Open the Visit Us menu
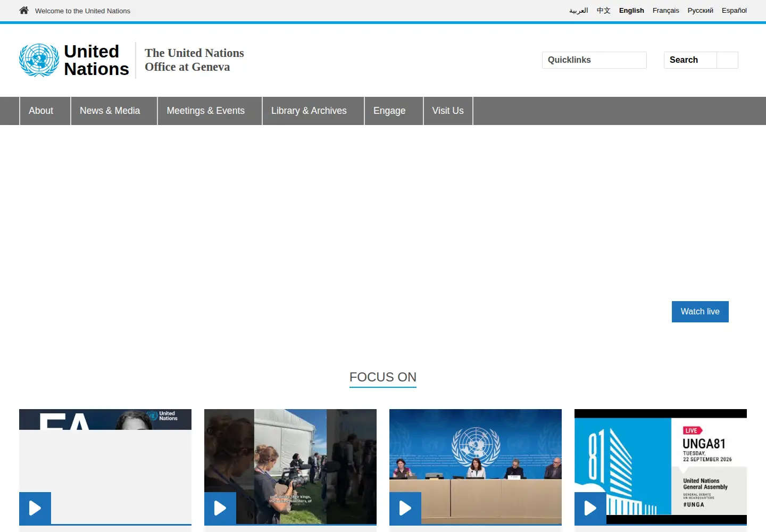 tap(448, 111)
